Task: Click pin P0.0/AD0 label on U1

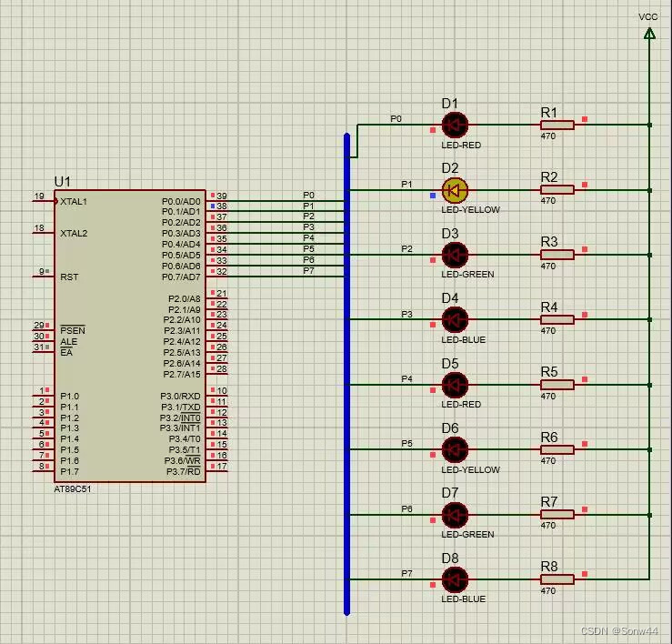Action: pyautogui.click(x=181, y=201)
